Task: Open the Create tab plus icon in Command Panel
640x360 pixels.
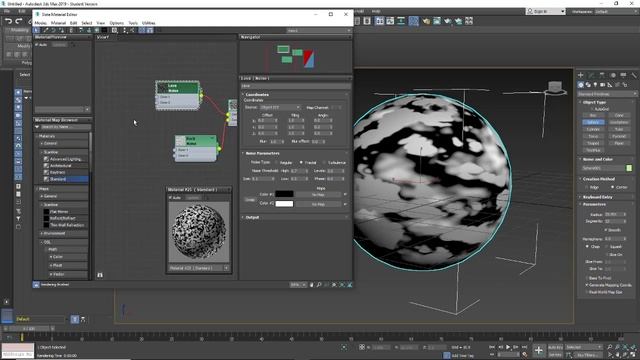Action: tap(580, 75)
